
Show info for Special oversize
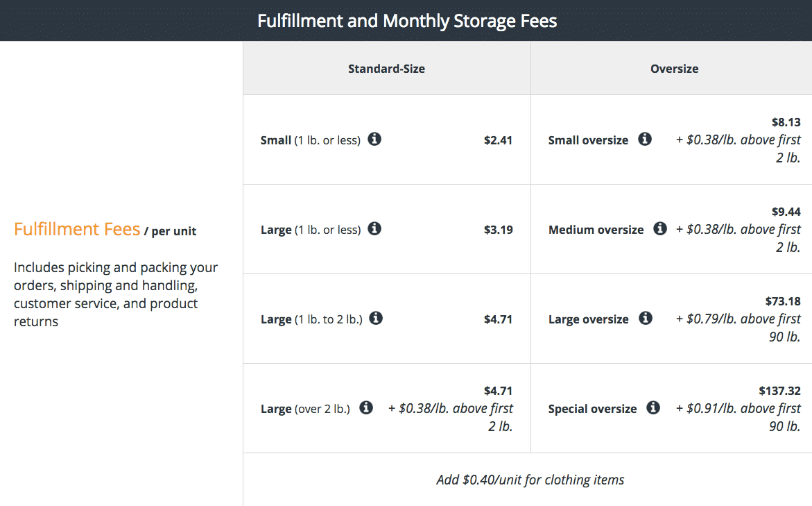click(653, 407)
